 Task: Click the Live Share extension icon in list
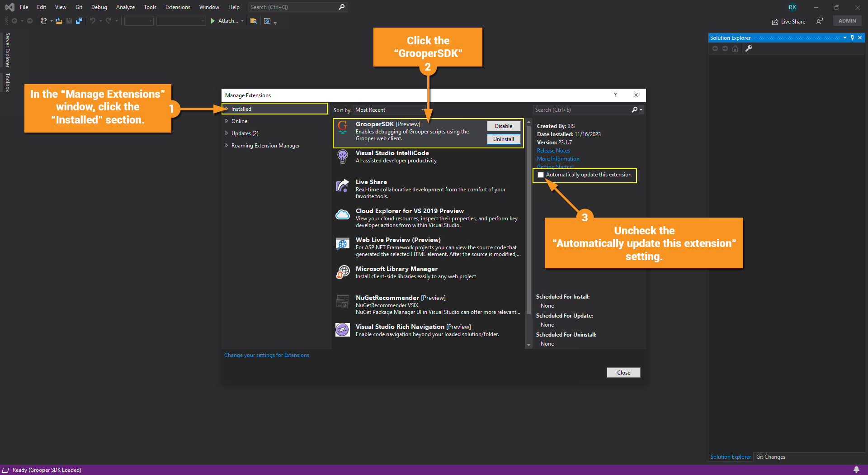(343, 185)
